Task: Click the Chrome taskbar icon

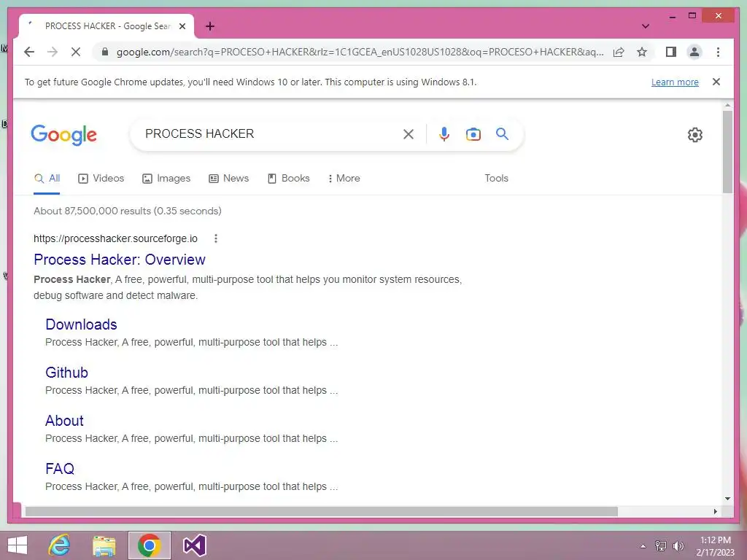Action: [x=149, y=545]
